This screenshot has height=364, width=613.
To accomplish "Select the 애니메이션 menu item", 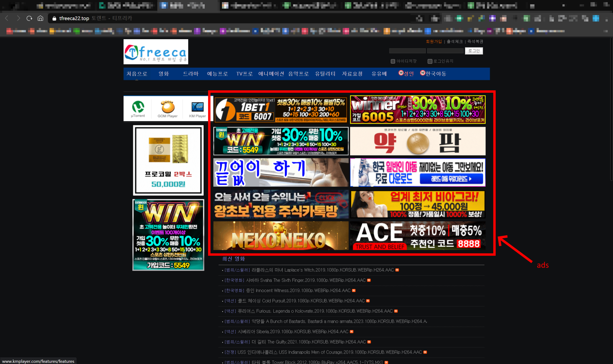I will click(x=271, y=74).
